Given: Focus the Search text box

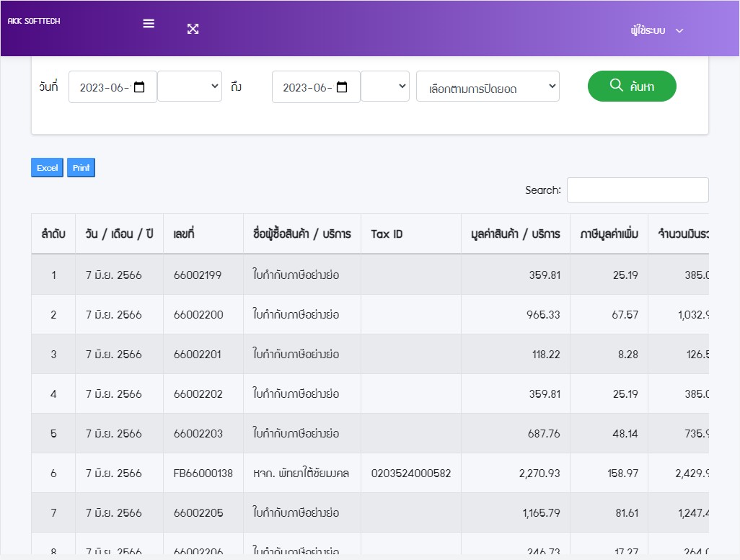Looking at the screenshot, I should pyautogui.click(x=637, y=190).
